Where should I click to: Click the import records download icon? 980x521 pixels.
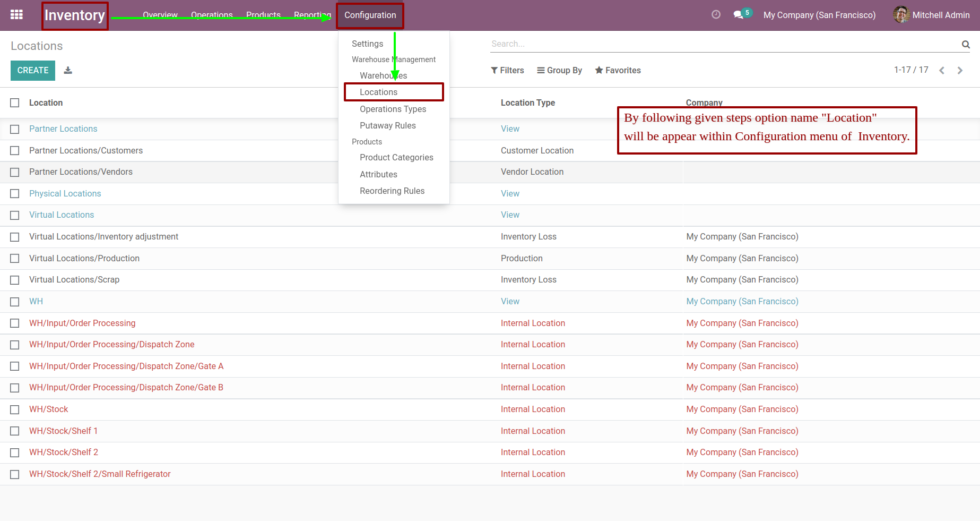(68, 70)
